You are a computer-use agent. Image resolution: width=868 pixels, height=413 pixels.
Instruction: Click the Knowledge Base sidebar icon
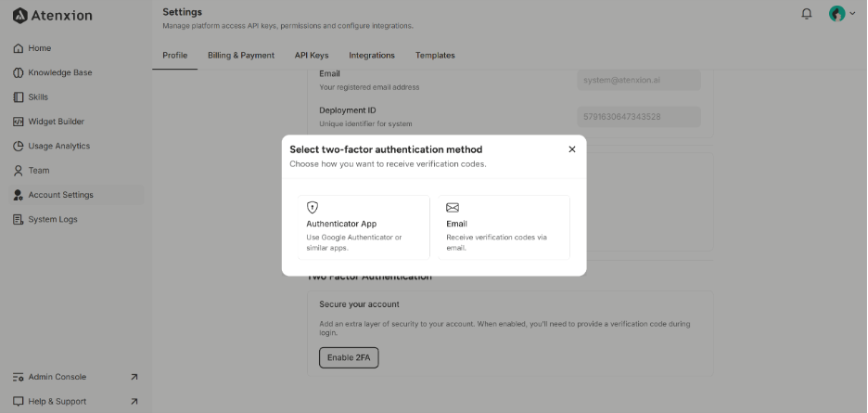coord(19,72)
